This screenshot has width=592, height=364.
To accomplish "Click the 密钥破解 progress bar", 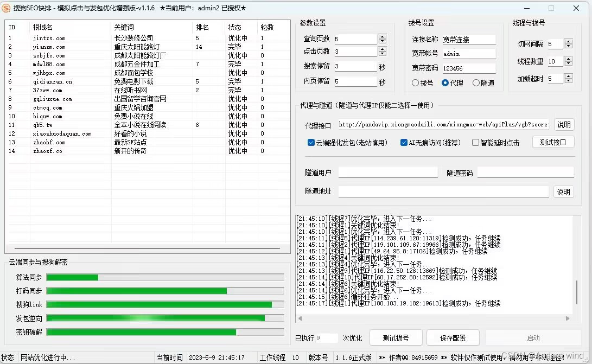I will (x=165, y=333).
